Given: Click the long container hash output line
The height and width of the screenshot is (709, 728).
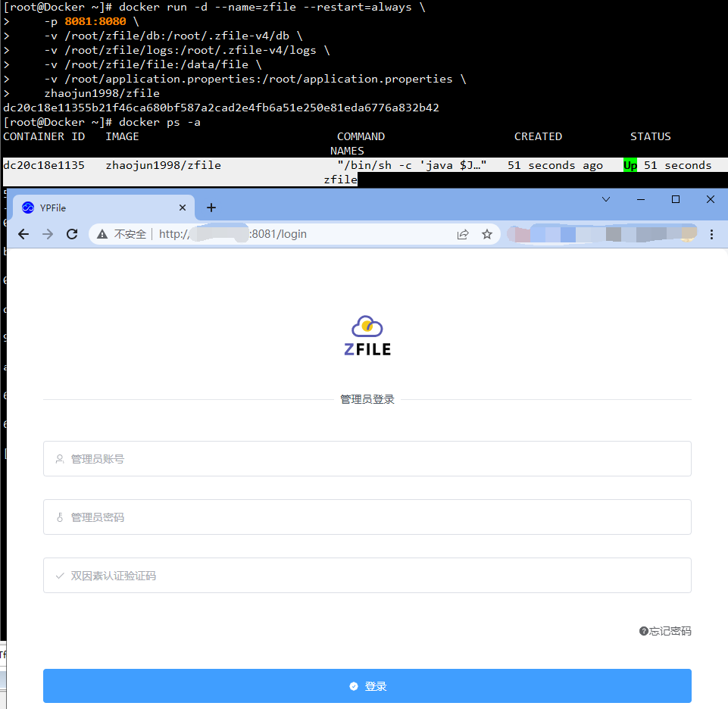Looking at the screenshot, I should 221,108.
